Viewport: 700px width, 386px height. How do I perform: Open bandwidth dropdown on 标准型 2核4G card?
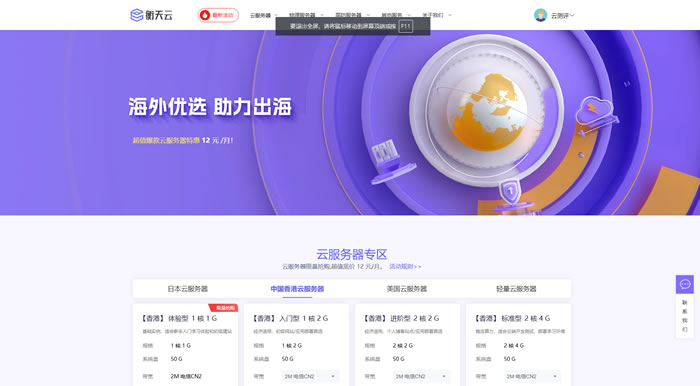pyautogui.click(x=532, y=377)
